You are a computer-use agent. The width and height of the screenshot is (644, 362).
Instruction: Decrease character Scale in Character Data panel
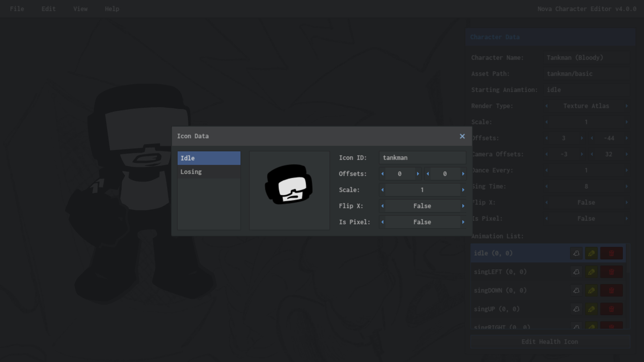coord(546,122)
